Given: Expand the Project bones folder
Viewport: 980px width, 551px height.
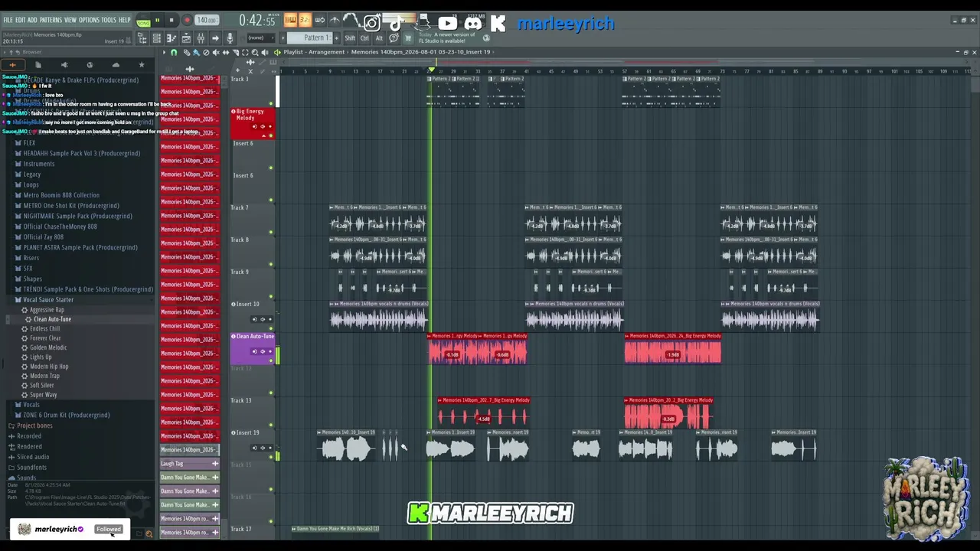Looking at the screenshot, I should pyautogui.click(x=34, y=425).
